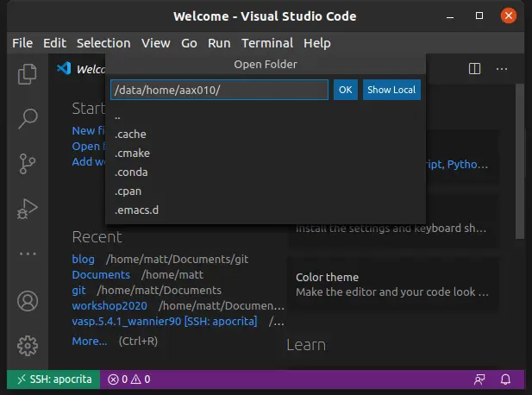Select the .cpan folder entry
The image size is (532, 395).
[x=266, y=191]
